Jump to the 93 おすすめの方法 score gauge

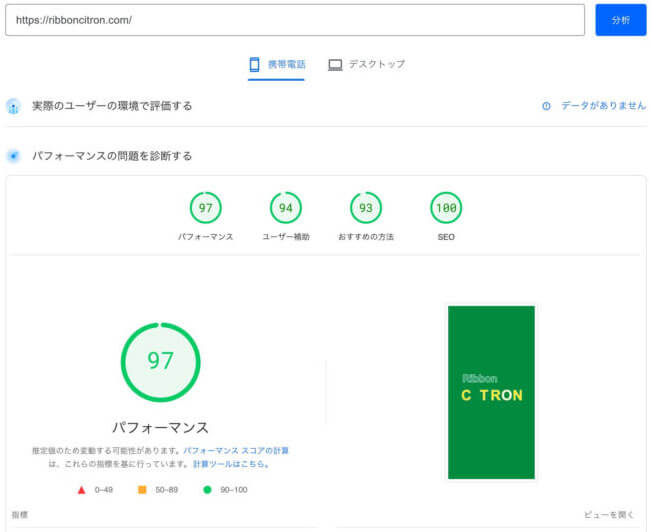coord(366,208)
